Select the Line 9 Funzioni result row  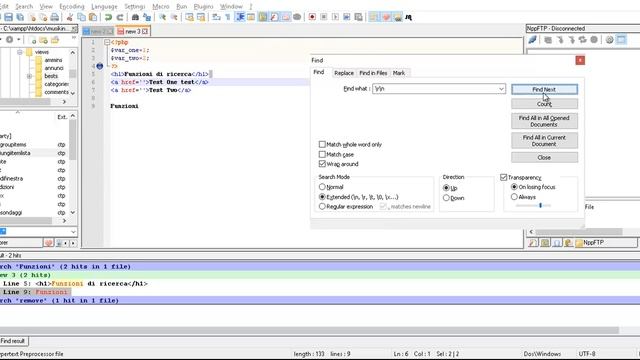(x=36, y=292)
